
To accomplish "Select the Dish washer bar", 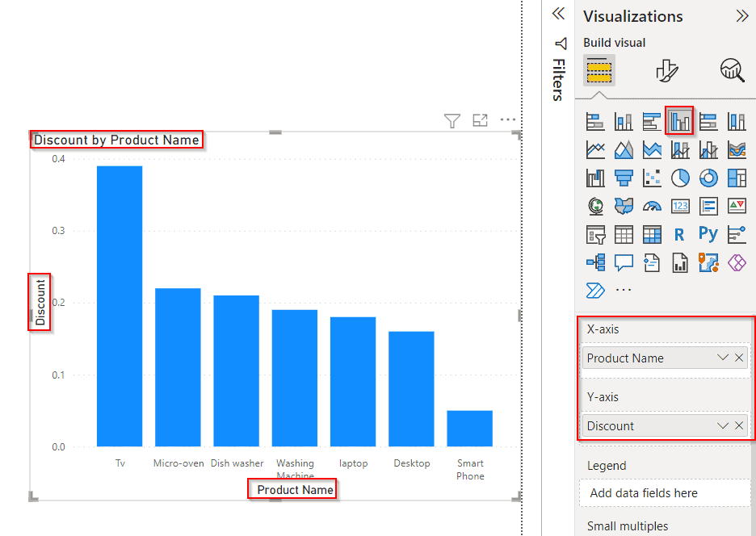I will coord(236,371).
